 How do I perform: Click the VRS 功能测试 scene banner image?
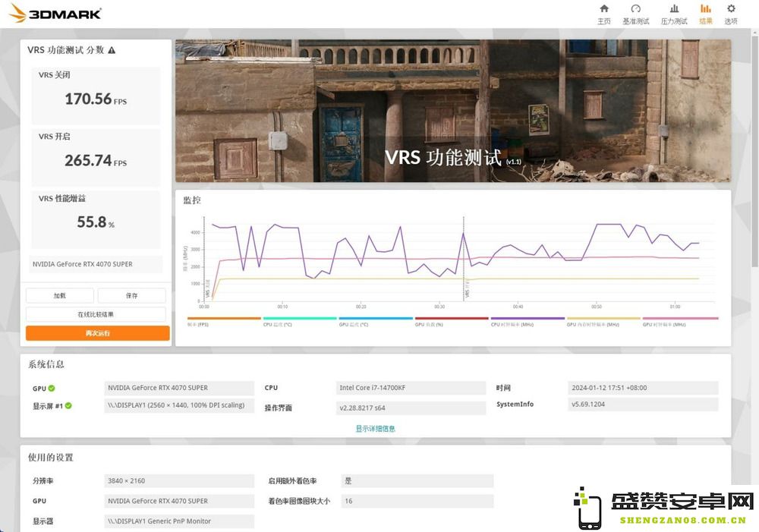coord(453,111)
